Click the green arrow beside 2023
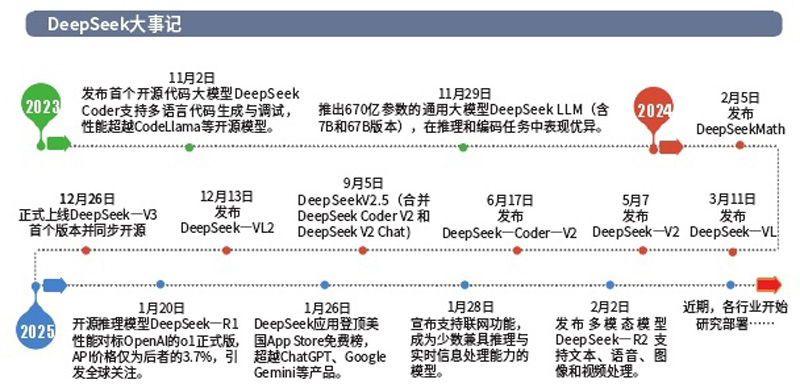This screenshot has width=800, height=392. click(59, 143)
